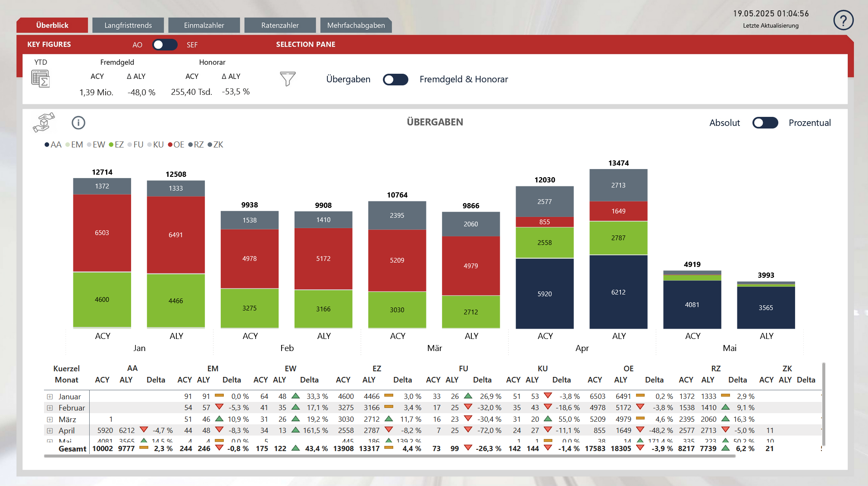Select the AA legend dot

coord(47,145)
